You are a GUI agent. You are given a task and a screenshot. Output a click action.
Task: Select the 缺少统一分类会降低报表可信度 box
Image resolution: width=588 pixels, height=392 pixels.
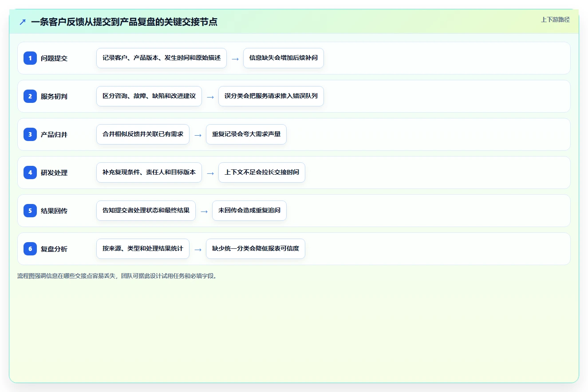point(256,249)
